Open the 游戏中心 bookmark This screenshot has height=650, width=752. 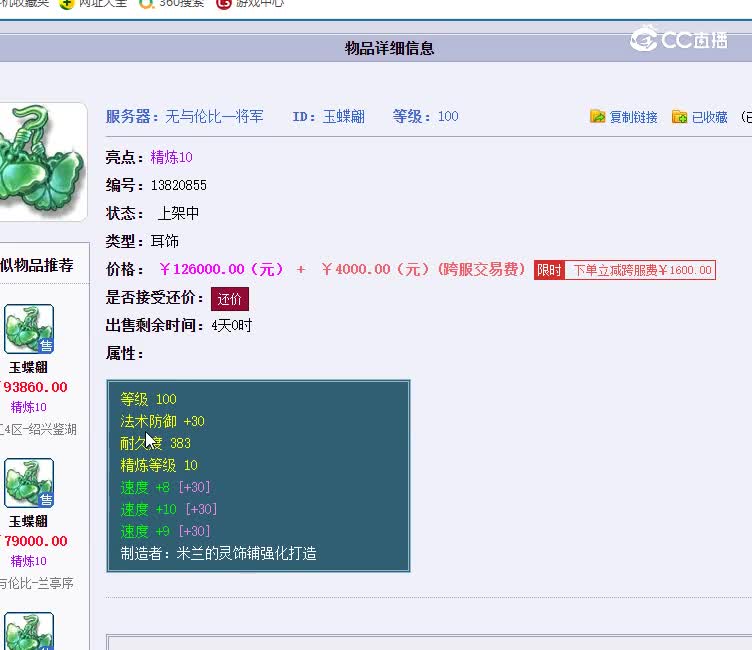pos(260,3)
